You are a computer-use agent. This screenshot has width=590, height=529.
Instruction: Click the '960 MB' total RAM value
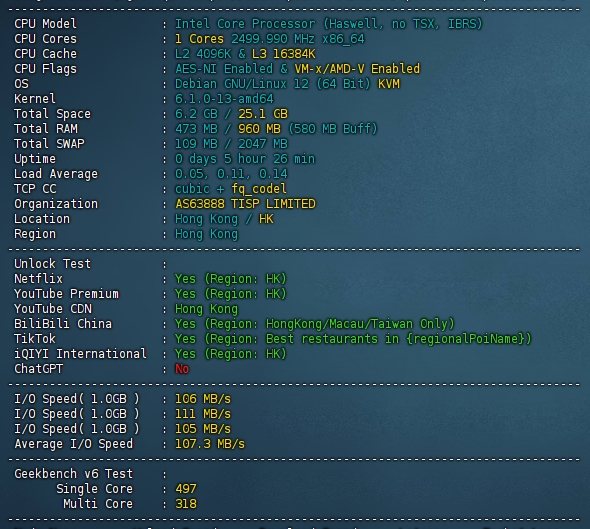click(259, 129)
